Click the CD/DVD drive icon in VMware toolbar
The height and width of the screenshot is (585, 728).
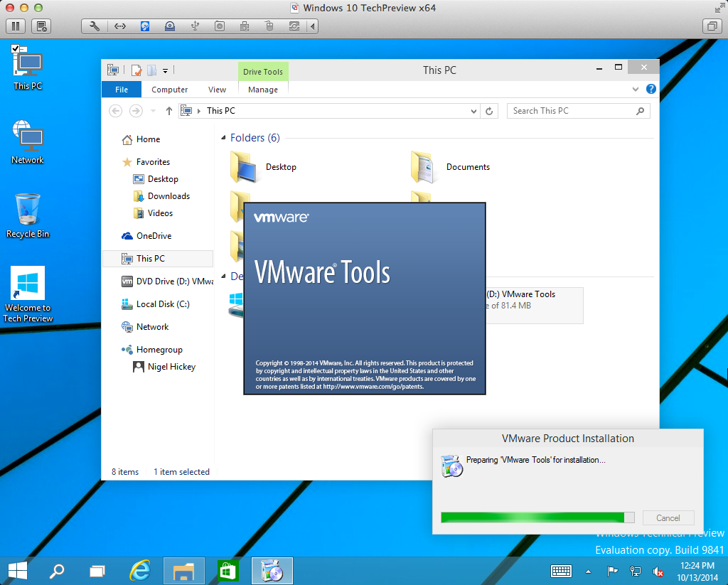click(170, 26)
